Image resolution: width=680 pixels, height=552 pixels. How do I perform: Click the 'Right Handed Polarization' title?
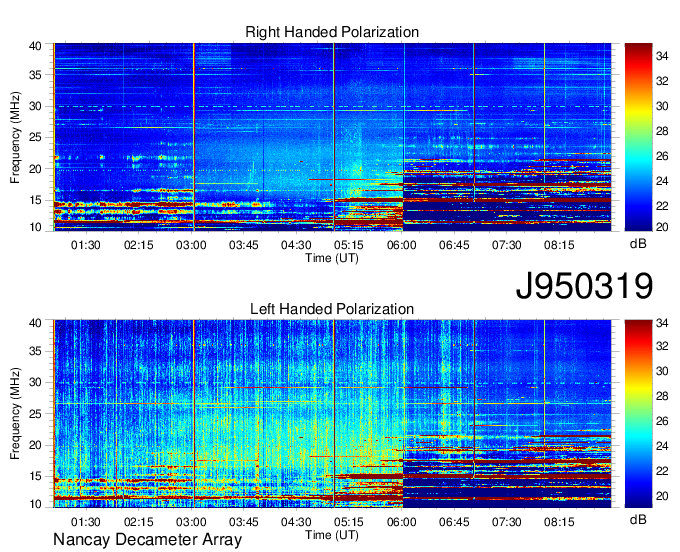pos(332,32)
